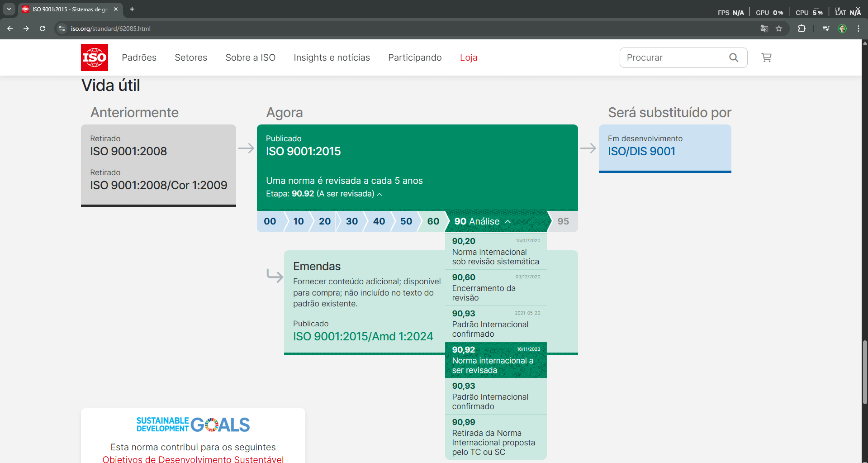Image resolution: width=868 pixels, height=463 pixels.
Task: Select 90,93 entry dated 2021-05-20
Action: [496, 324]
